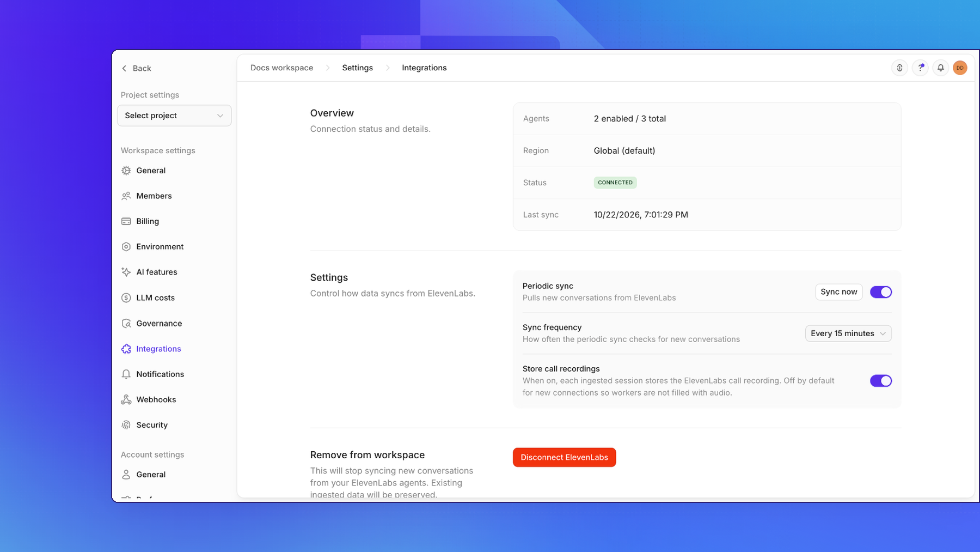Click the 'Account settings' sidebar label
Screen dimensions: 980x552
(152, 454)
